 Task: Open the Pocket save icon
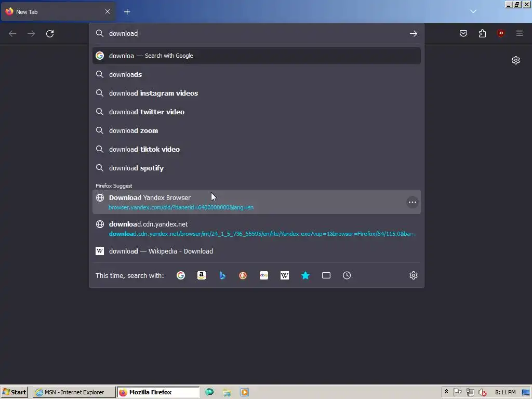[463, 33]
